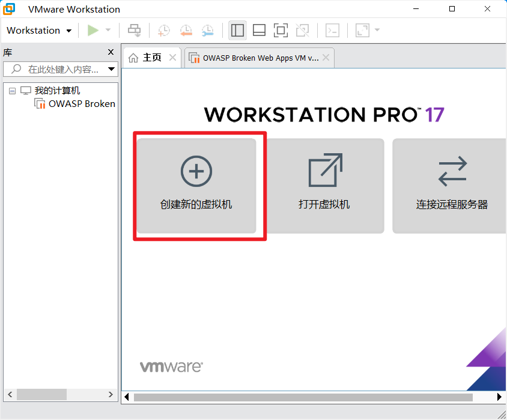
Task: Click 打开虚拟机 tile
Action: click(324, 186)
